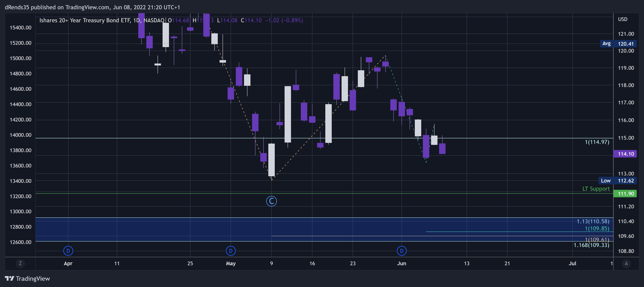This screenshot has height=287, width=644.
Task: Toggle the A auto-scale button at bottom right
Action: [x=626, y=263]
